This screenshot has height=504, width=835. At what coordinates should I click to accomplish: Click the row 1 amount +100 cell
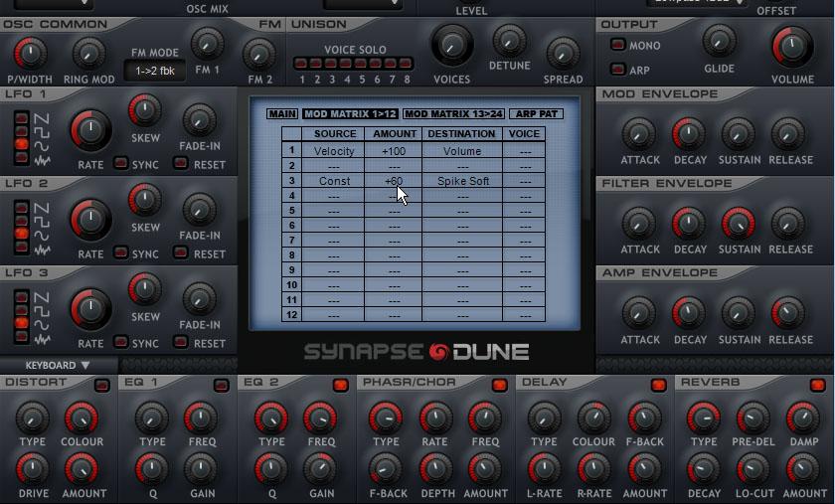click(394, 151)
